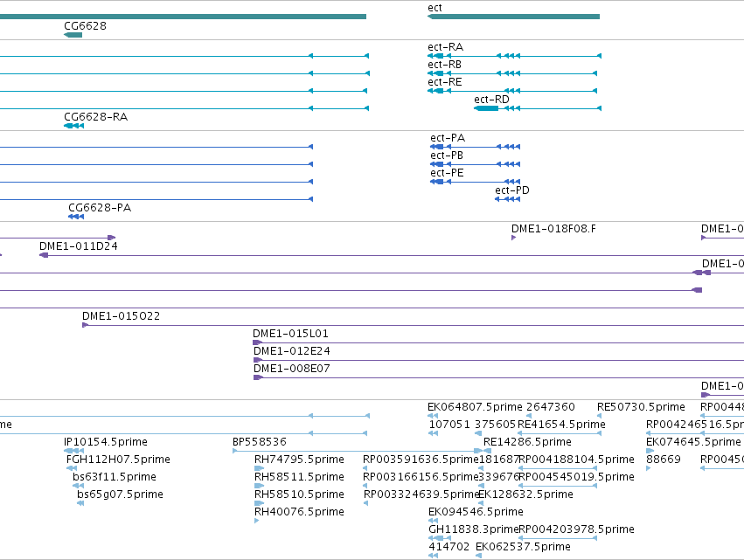The height and width of the screenshot is (560, 744).
Task: Select the ect-PE protein feature
Action: click(x=475, y=182)
